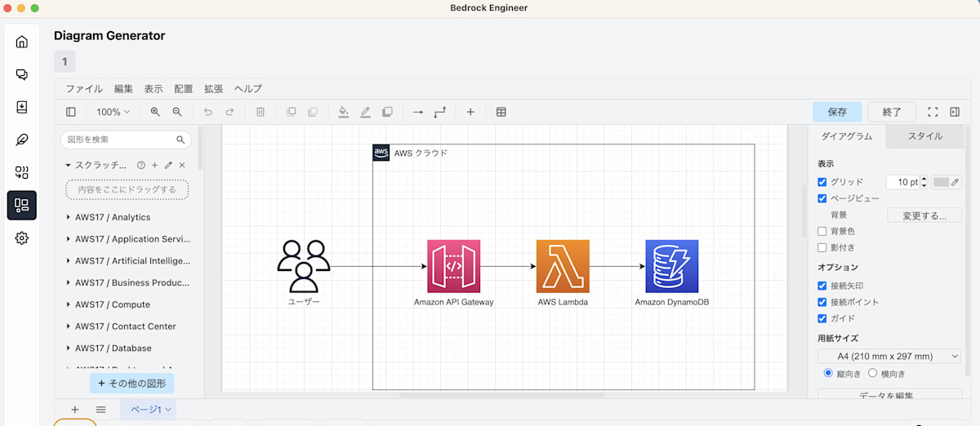Viewport: 980px width, 426px height.
Task: Select the AWS Lambda shape
Action: tap(563, 266)
